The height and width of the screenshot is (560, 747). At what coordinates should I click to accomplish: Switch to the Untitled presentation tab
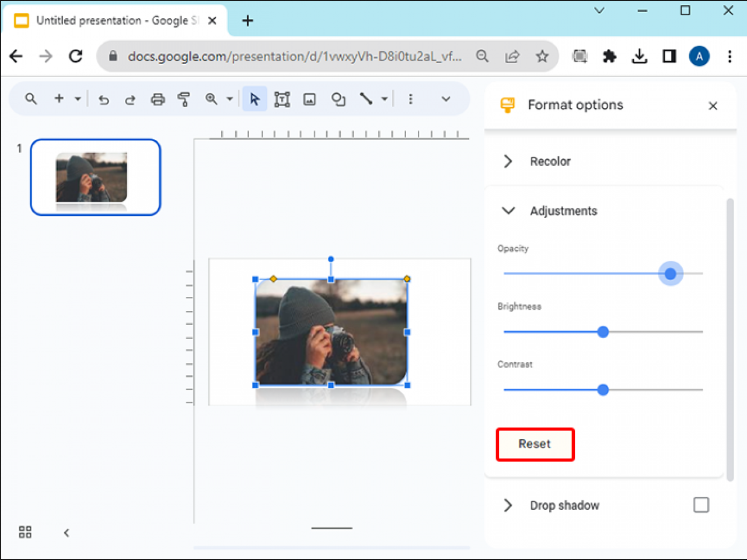click(111, 20)
